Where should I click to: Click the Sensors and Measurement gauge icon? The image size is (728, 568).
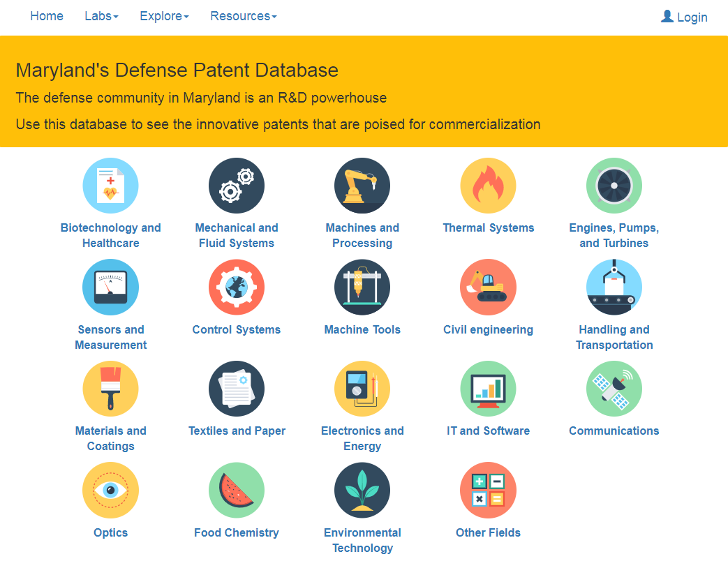click(x=110, y=287)
